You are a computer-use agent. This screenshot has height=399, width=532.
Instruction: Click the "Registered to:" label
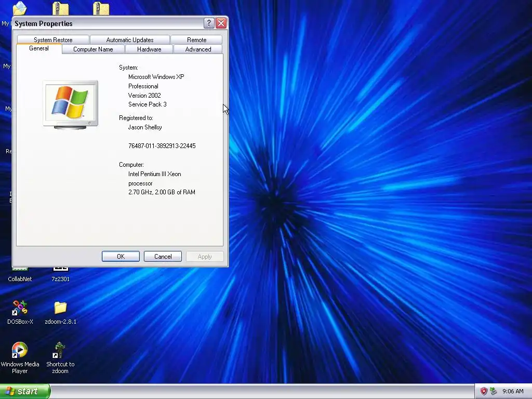[136, 118]
